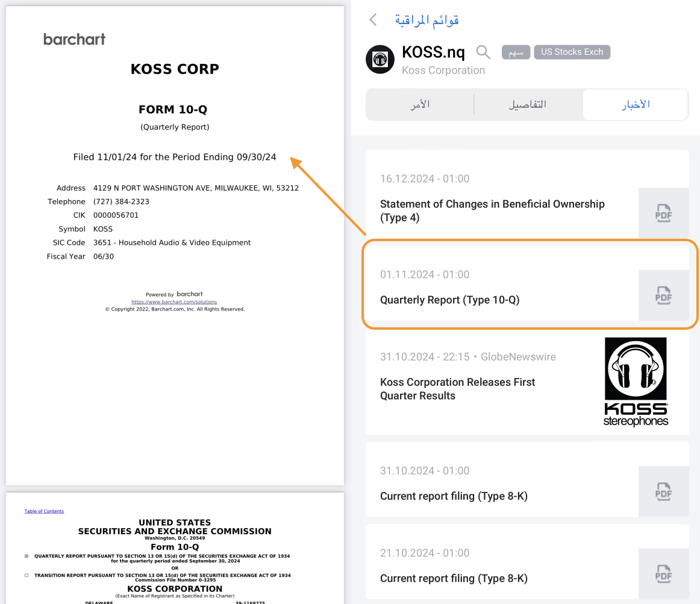Select the KOSS CORP title in the document

pyautogui.click(x=175, y=69)
